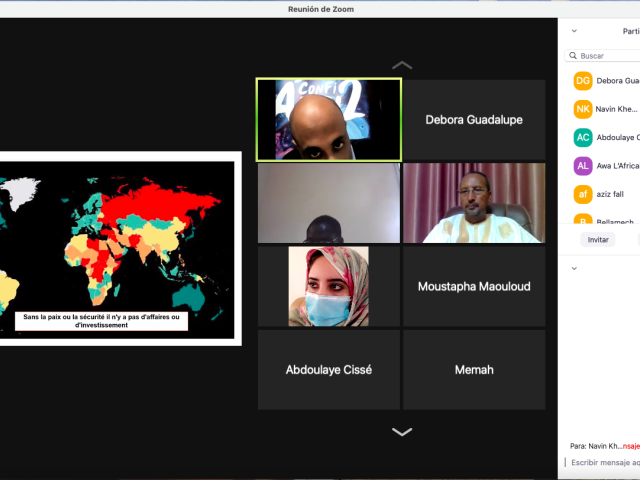Screen dimensions: 640x480
Task: Click participant name Navin Khe... in list
Action: coord(616,109)
